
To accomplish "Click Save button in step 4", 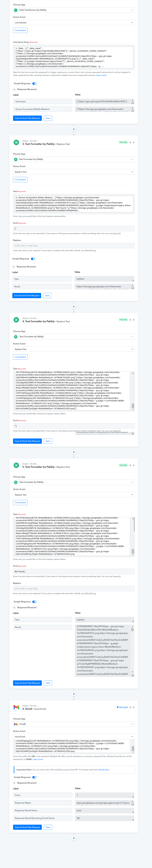I will [x=48, y=441].
